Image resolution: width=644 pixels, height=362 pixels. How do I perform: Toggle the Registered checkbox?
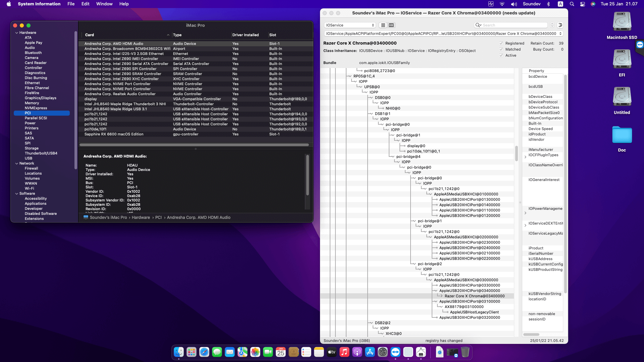pyautogui.click(x=501, y=43)
